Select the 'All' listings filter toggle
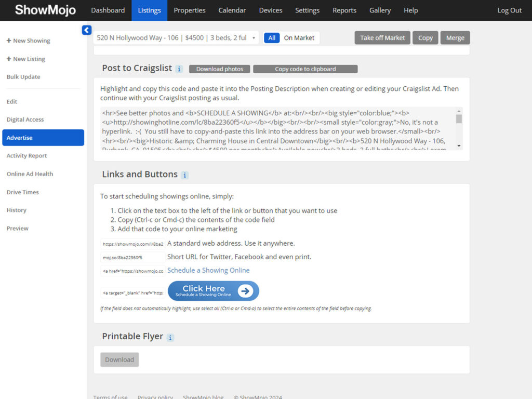 pos(272,38)
